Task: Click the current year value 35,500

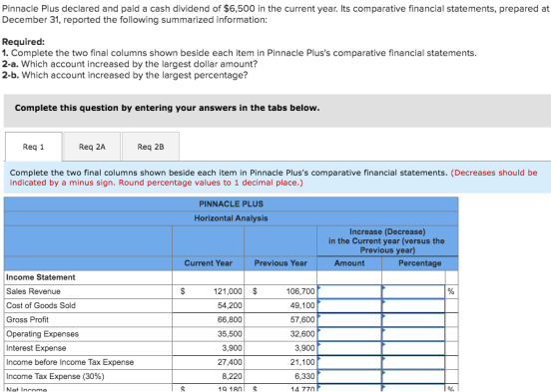Action: pyautogui.click(x=230, y=334)
